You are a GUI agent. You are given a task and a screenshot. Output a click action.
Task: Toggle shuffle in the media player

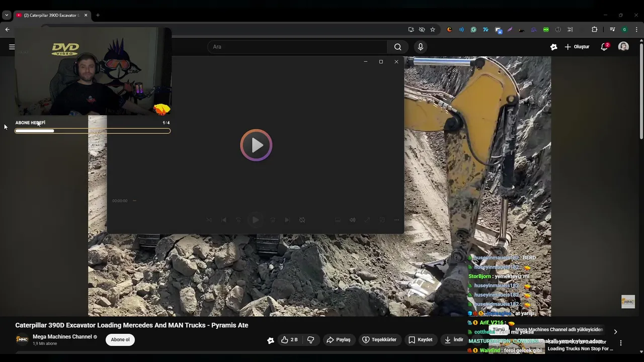[x=209, y=220]
